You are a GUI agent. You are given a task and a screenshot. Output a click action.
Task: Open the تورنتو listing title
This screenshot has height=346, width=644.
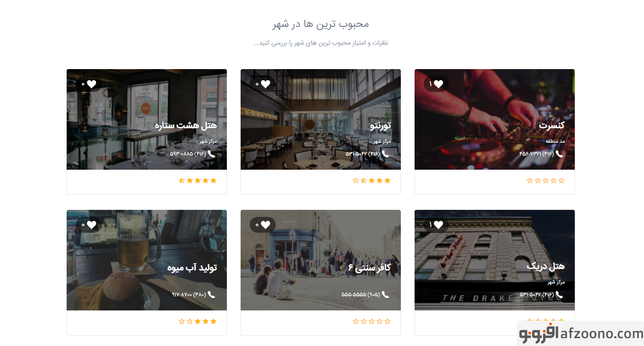click(380, 125)
